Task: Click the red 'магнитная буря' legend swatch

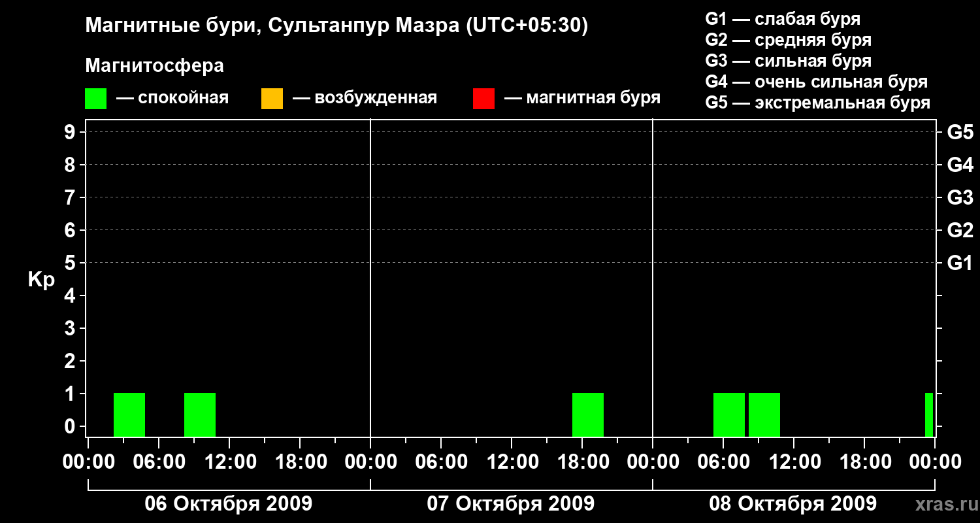Action: (x=483, y=98)
